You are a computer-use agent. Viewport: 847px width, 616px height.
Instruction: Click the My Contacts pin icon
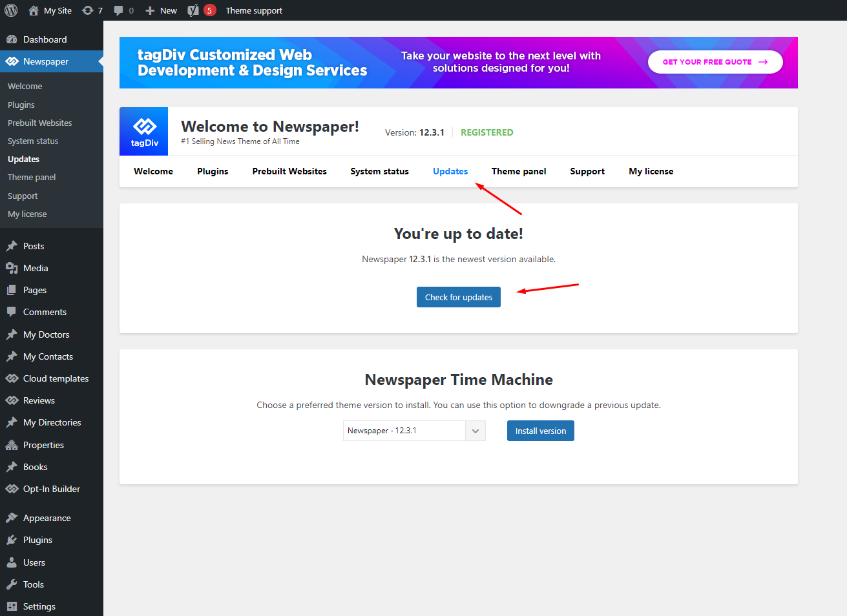pyautogui.click(x=12, y=356)
